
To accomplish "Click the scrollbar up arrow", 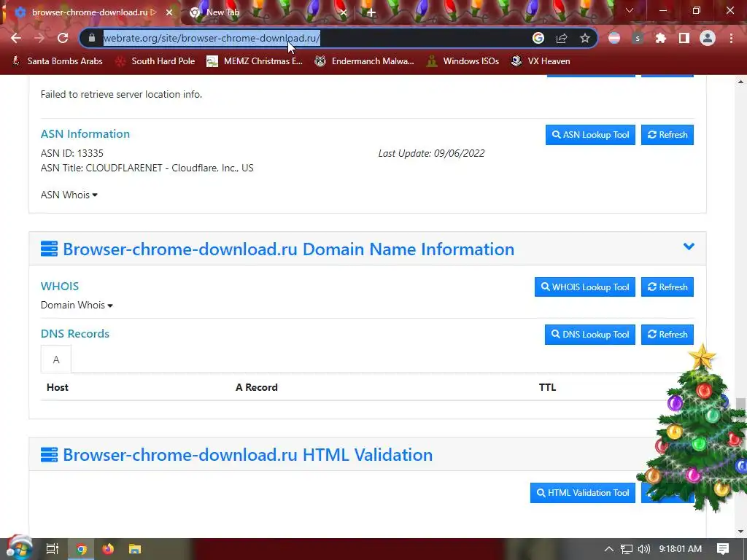I will coord(740,82).
